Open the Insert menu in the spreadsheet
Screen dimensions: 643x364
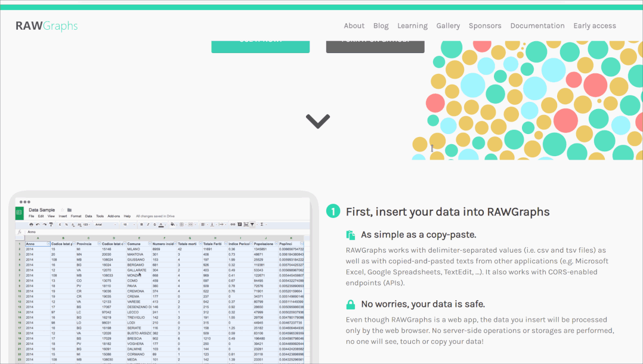point(63,216)
